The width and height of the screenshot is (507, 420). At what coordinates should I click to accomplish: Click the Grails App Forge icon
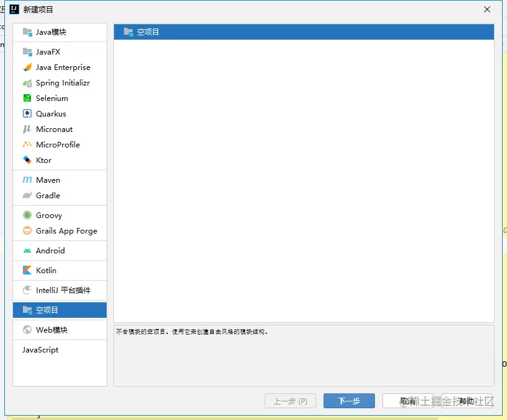click(27, 230)
